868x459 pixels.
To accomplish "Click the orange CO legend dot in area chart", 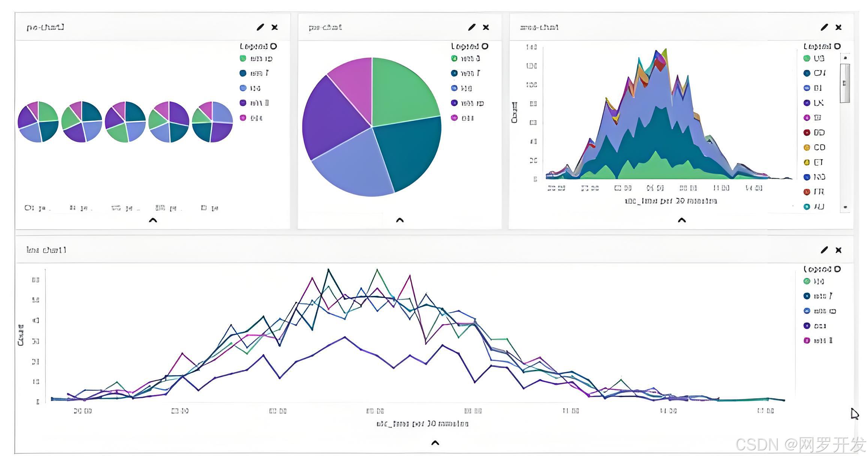I will tap(807, 147).
